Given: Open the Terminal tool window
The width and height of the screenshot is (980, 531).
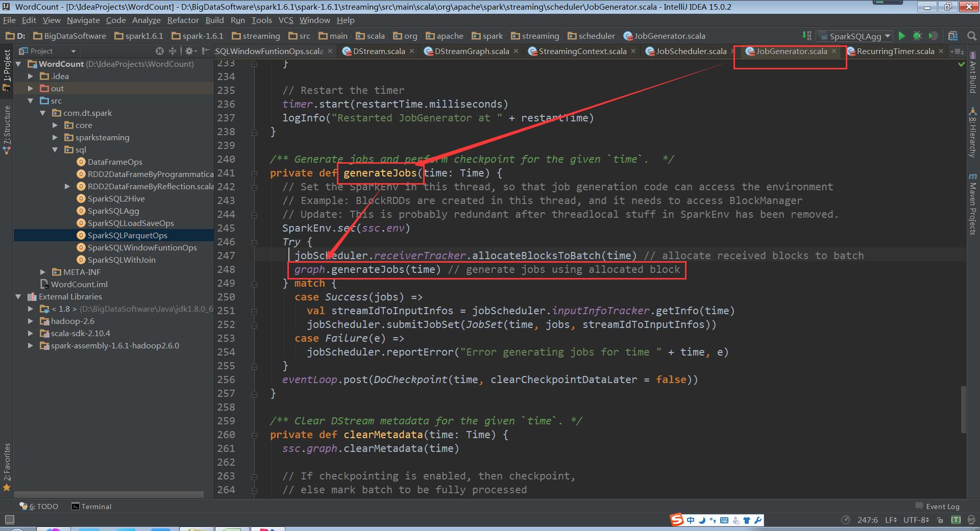Looking at the screenshot, I should 91,507.
